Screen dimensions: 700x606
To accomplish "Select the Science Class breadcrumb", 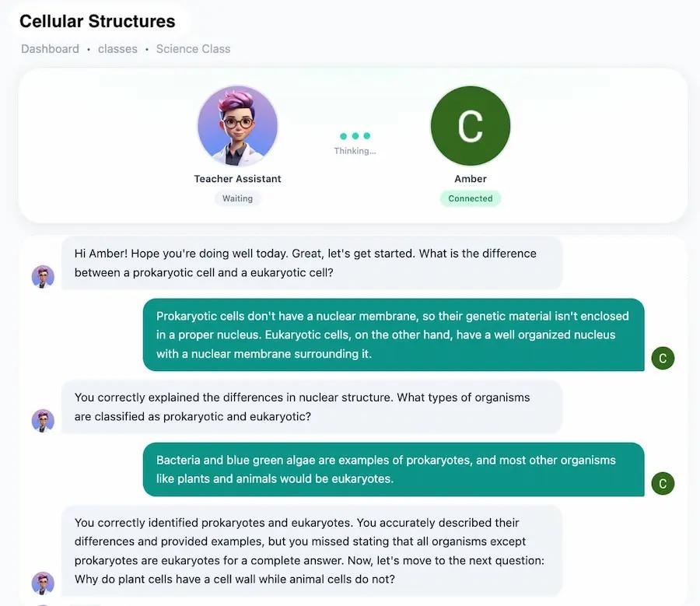I will [x=194, y=49].
